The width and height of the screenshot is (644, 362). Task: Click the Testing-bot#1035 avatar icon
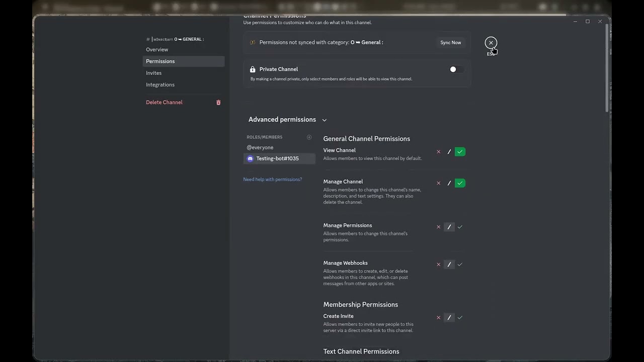tap(250, 158)
